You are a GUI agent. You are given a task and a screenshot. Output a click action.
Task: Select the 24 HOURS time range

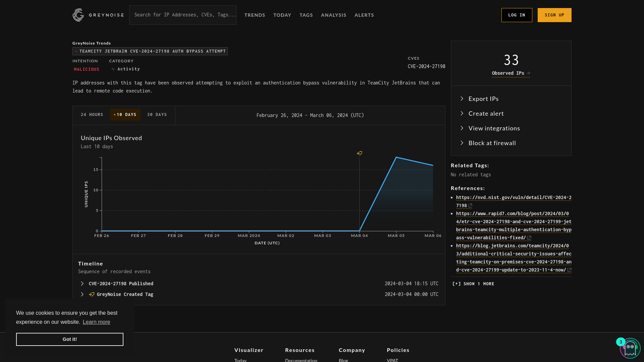pos(92,115)
